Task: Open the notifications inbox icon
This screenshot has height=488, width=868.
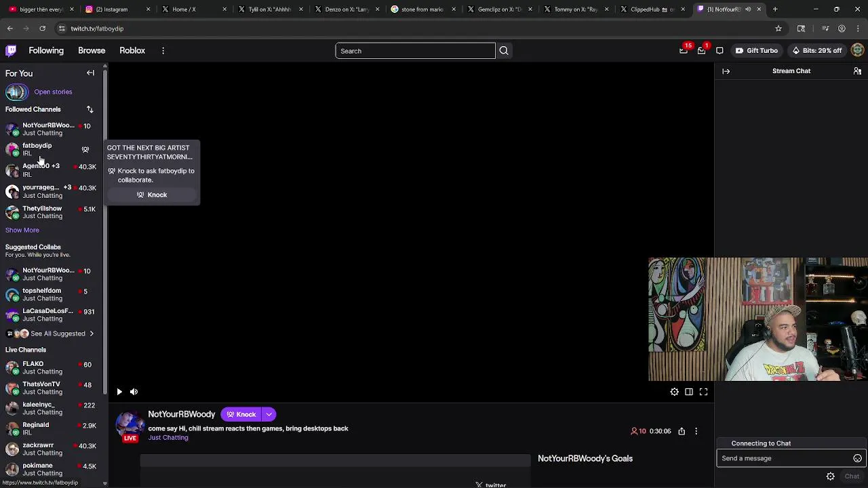Action: pyautogui.click(x=701, y=51)
